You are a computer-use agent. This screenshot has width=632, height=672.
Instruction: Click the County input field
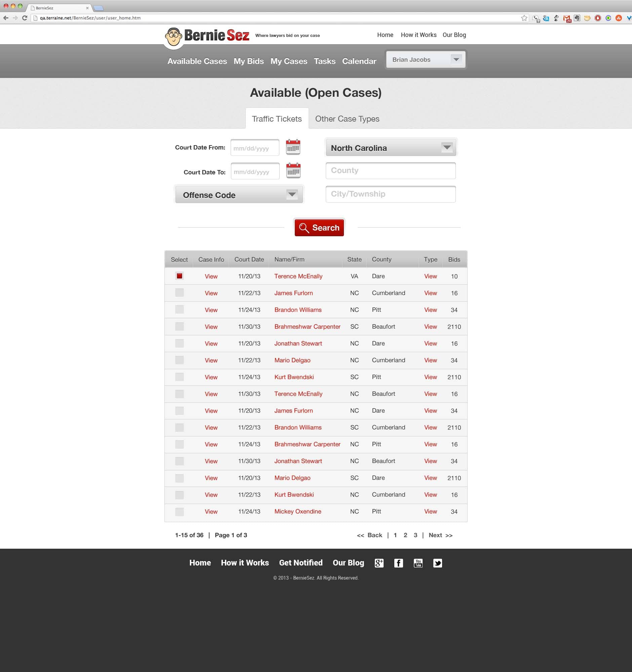point(390,171)
